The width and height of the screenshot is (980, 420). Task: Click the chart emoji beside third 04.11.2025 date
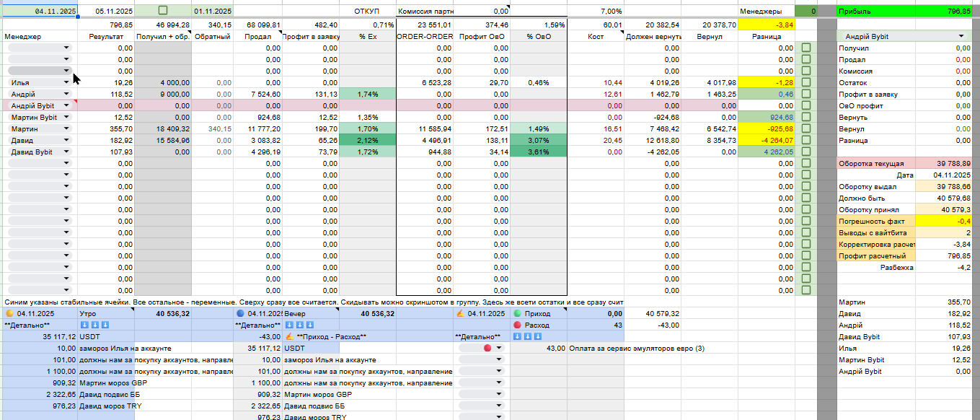coord(460,314)
